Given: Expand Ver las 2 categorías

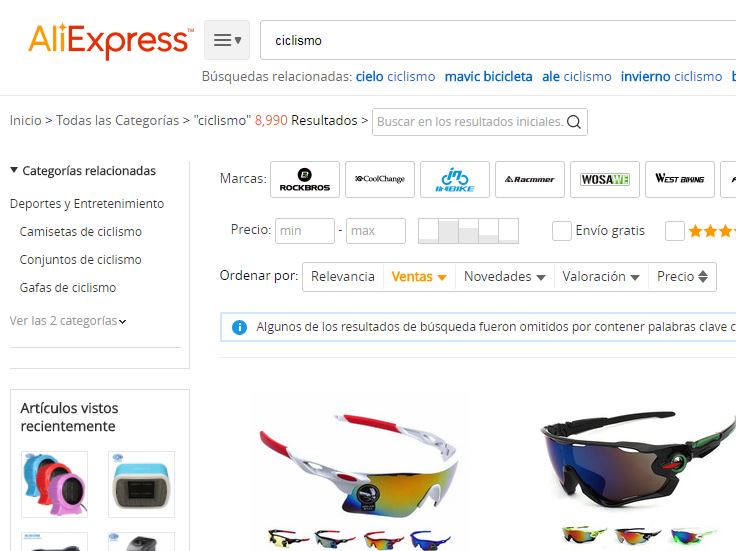Looking at the screenshot, I should pyautogui.click(x=68, y=321).
